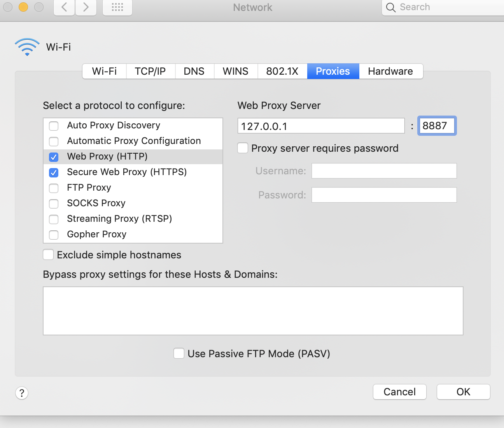The width and height of the screenshot is (504, 428).
Task: Enable the FTP Proxy checkbox
Action: (x=54, y=188)
